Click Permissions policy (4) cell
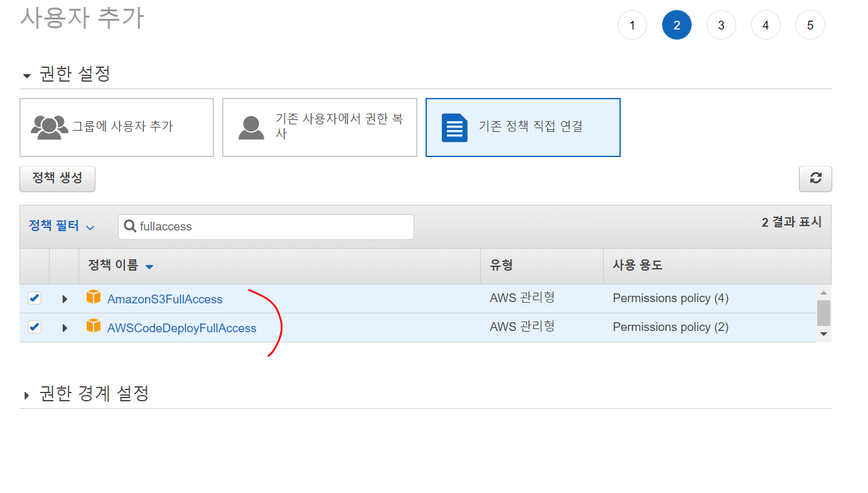Viewport: 868px width, 493px height. [671, 298]
